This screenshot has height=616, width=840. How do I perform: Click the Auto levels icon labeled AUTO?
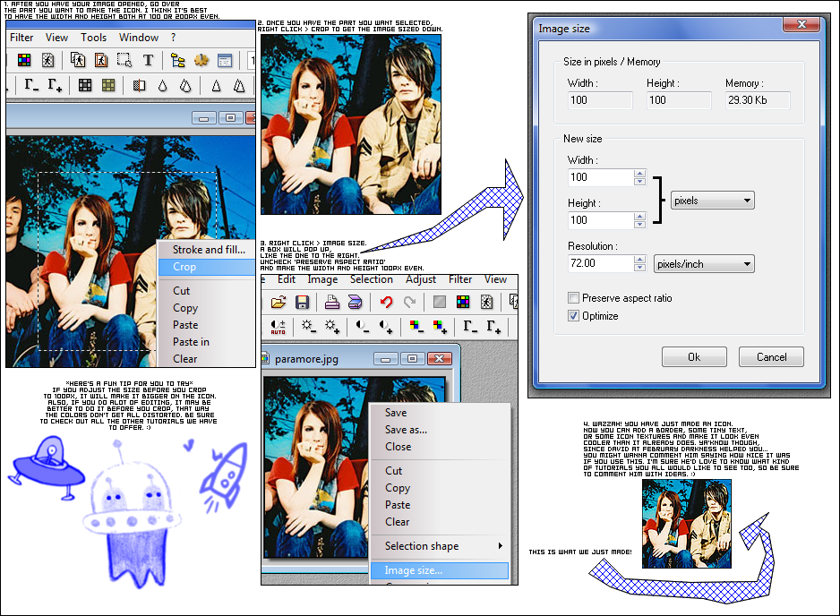pyautogui.click(x=278, y=327)
